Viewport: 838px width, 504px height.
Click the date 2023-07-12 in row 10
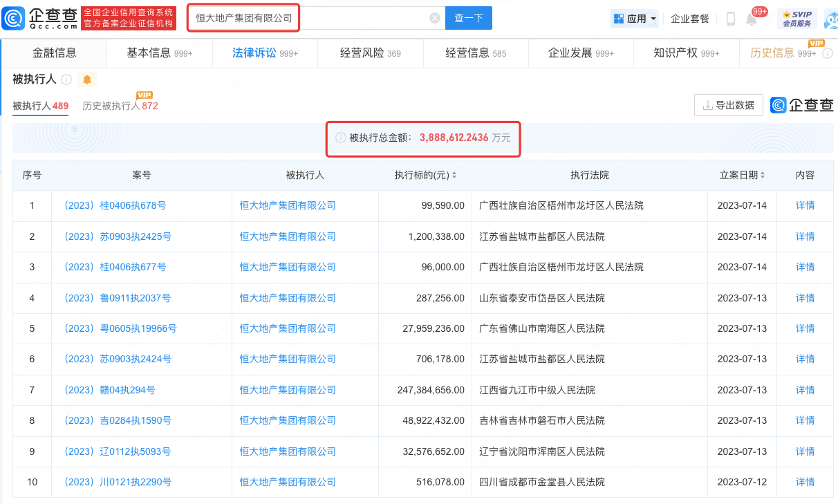pos(742,482)
